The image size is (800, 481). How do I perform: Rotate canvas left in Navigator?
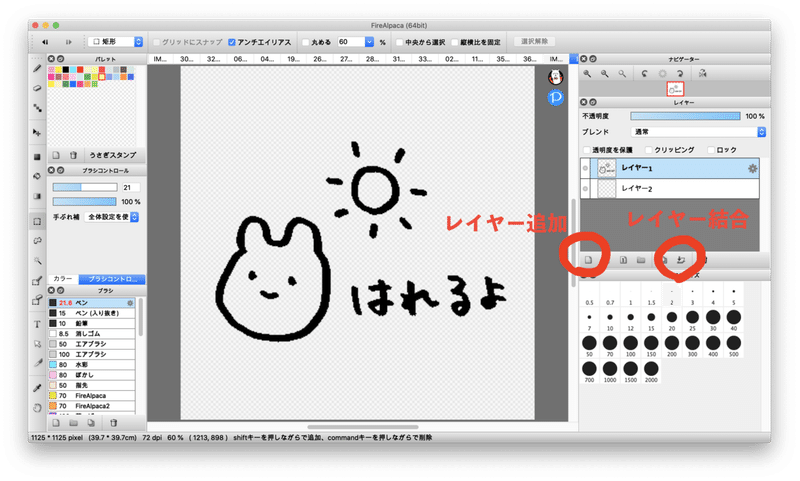(644, 73)
